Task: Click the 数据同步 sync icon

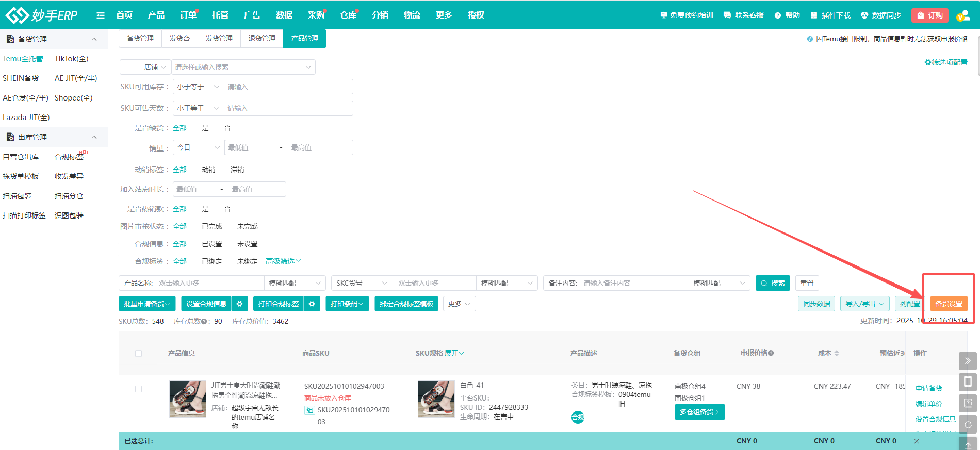Action: click(864, 15)
